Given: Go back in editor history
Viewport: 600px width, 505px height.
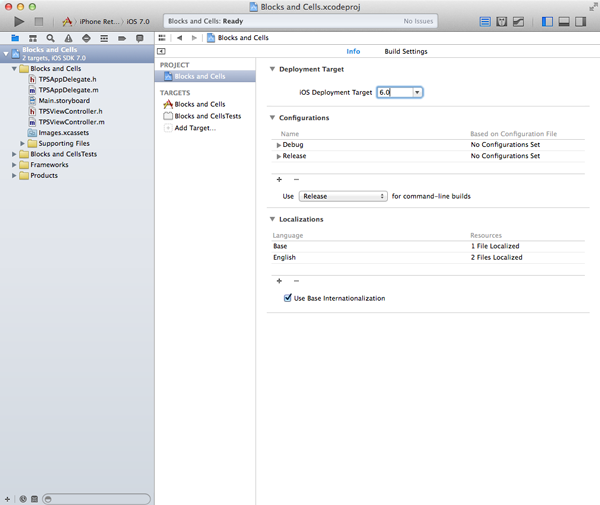Looking at the screenshot, I should (x=179, y=38).
